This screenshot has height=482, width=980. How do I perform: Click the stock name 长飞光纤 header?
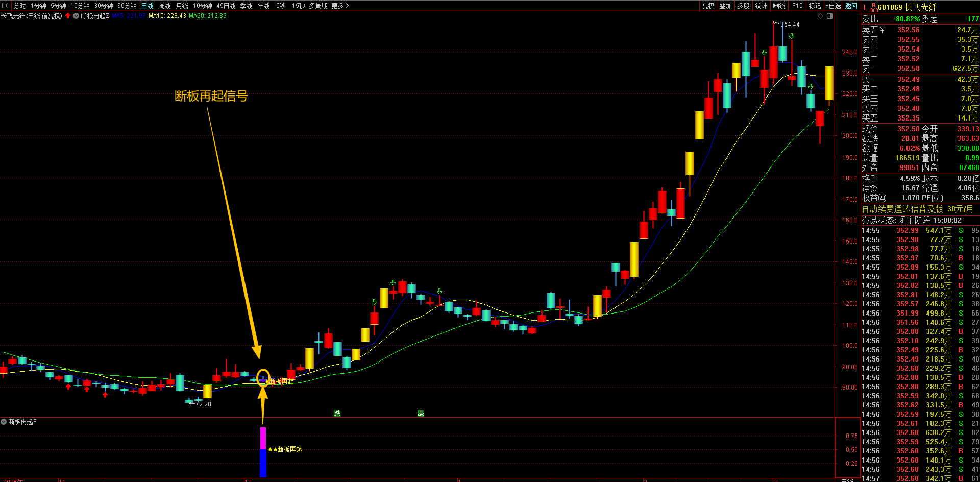(920, 7)
